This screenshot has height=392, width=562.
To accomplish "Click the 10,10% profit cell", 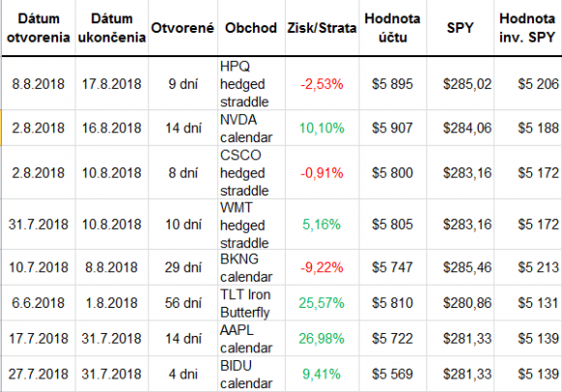I will [x=322, y=128].
